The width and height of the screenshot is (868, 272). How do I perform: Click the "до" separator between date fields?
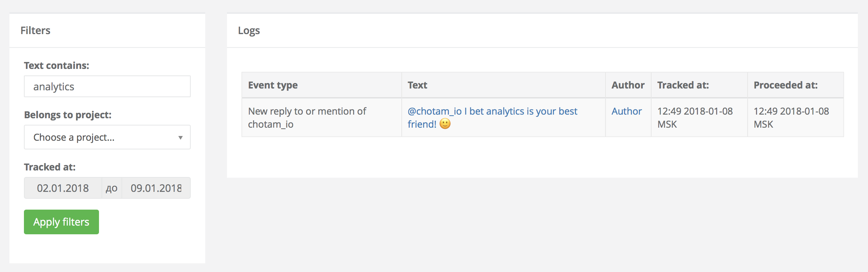(111, 188)
